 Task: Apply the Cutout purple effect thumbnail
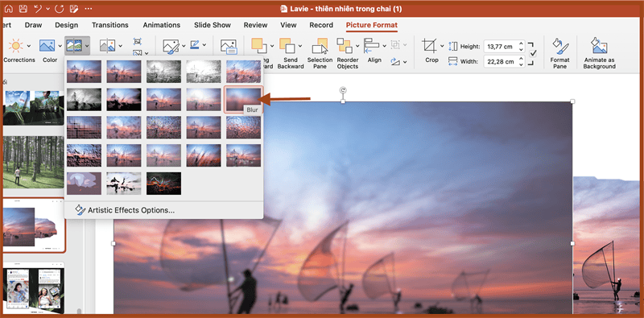pos(84,184)
